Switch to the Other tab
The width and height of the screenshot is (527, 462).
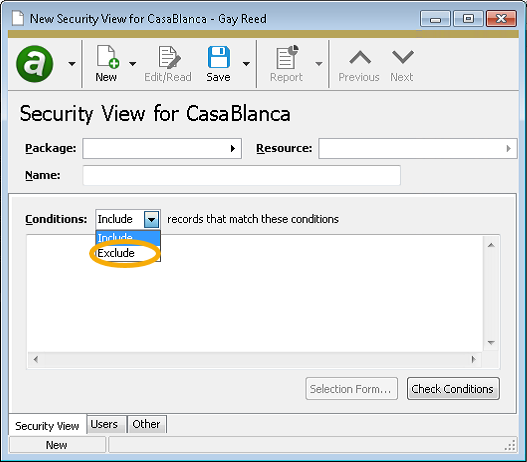click(x=146, y=424)
